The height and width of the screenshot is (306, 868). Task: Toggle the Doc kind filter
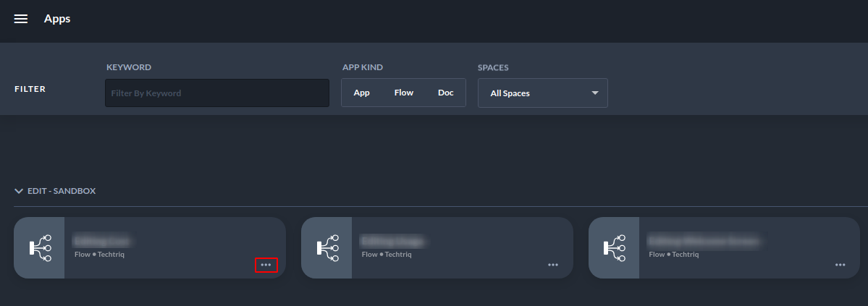point(446,93)
